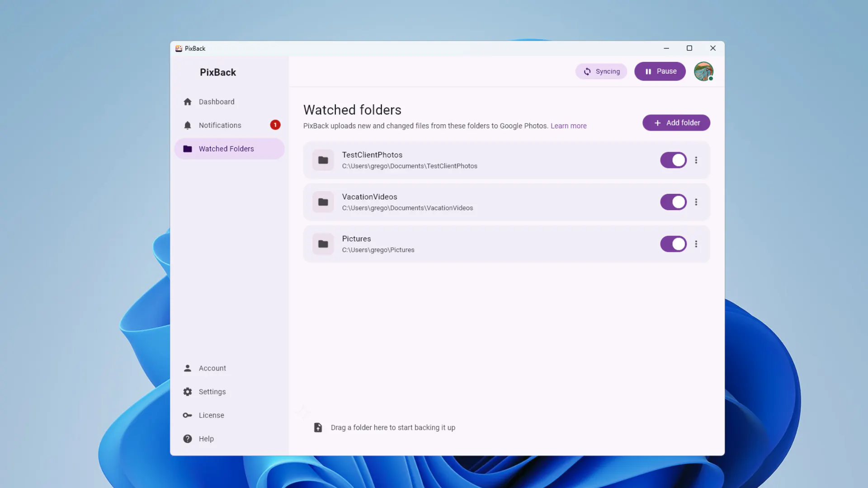Open the Account page
The width and height of the screenshot is (868, 488).
click(229, 368)
